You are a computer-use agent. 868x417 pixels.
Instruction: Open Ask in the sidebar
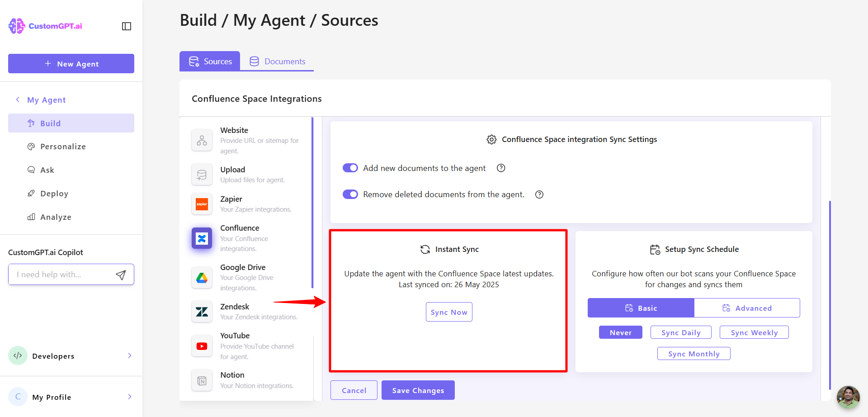pyautogui.click(x=71, y=170)
